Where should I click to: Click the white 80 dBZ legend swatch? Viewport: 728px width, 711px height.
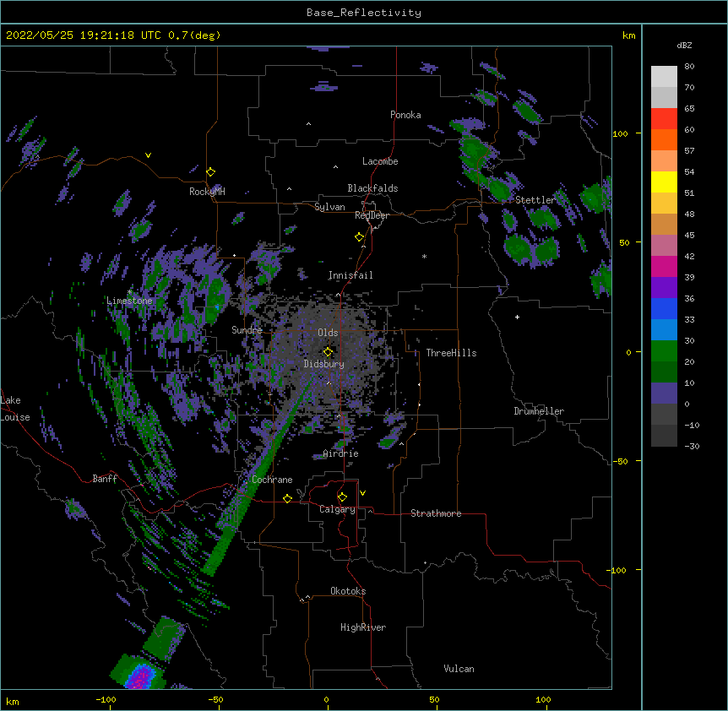pos(664,77)
